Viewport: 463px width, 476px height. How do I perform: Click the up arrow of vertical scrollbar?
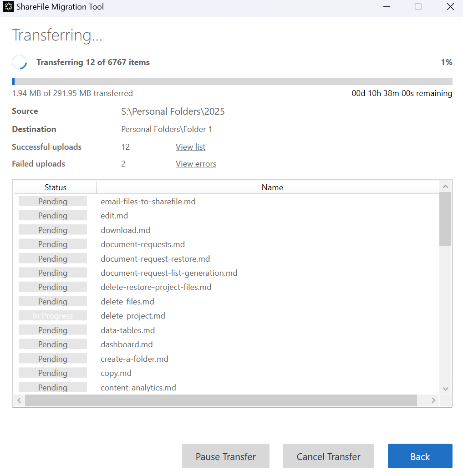pos(445,187)
